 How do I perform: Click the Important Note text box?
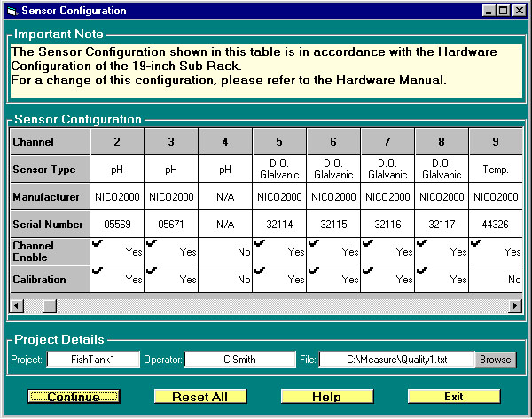click(266, 71)
